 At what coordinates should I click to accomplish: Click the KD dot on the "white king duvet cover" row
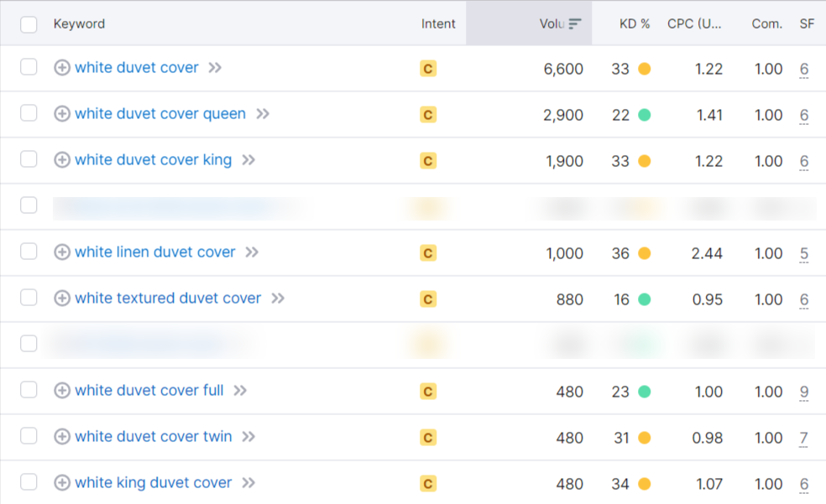(x=644, y=482)
